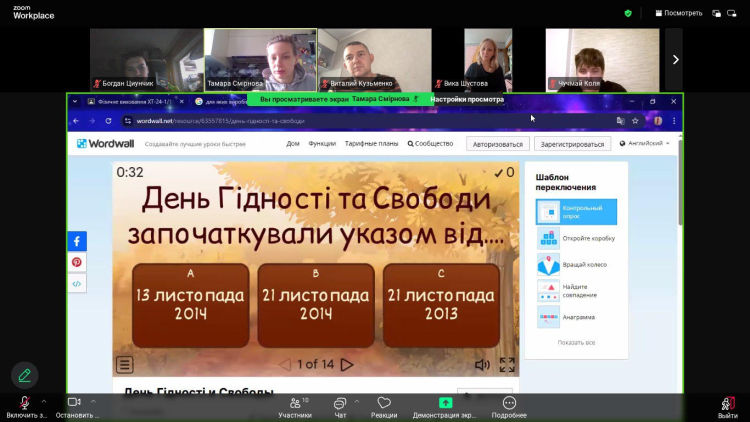Viewport: 750px width, 422px height.
Task: Toggle the quiz sound speaker icon
Action: pyautogui.click(x=482, y=365)
